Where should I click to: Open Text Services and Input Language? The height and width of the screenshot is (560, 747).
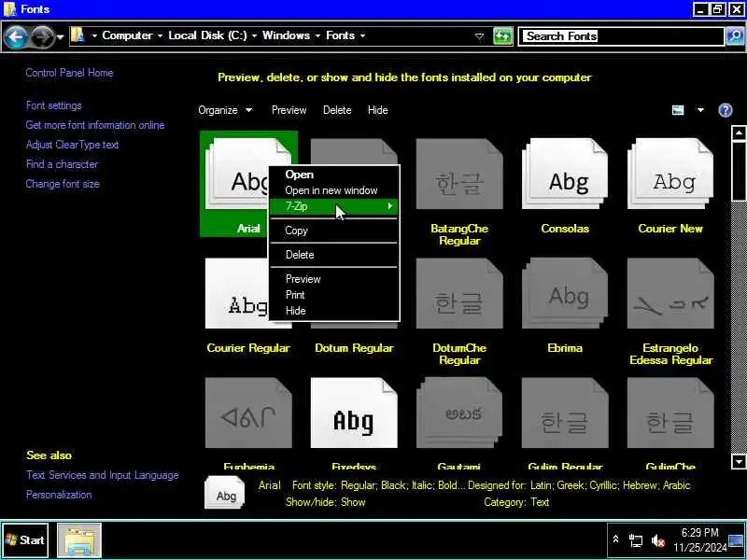pyautogui.click(x=103, y=475)
